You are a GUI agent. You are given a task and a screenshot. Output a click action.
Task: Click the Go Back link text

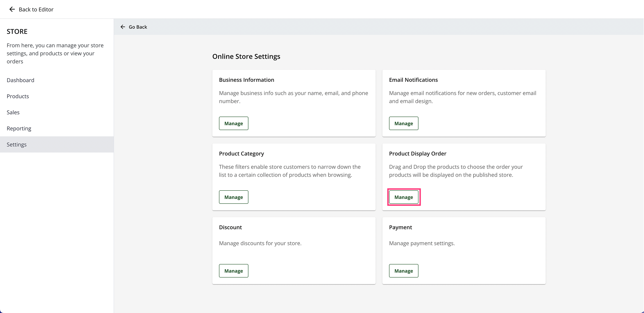(x=138, y=27)
